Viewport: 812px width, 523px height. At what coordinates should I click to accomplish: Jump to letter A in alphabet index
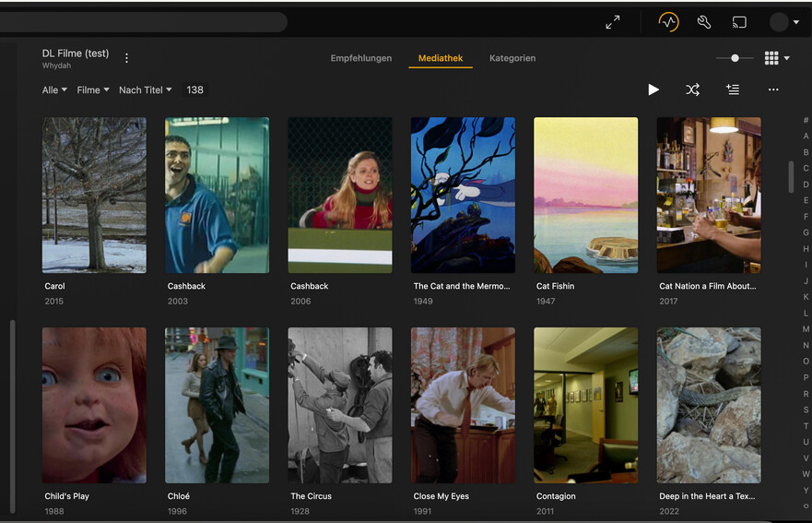tap(806, 136)
